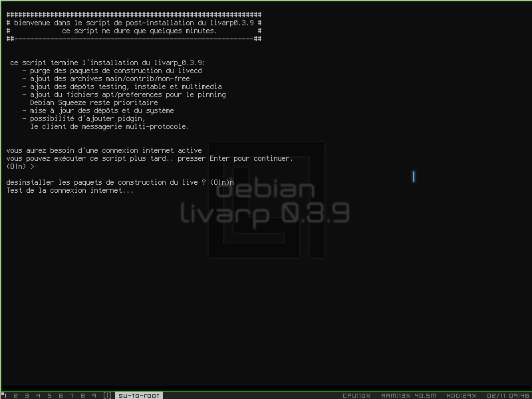The image size is (532, 399).
Task: Switch to workspace tag 4
Action: (38, 396)
